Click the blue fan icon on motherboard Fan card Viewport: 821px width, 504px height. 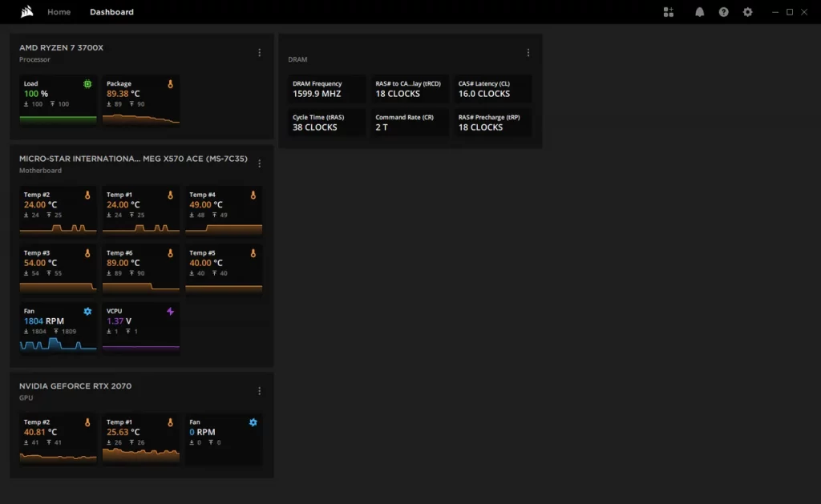pos(87,312)
